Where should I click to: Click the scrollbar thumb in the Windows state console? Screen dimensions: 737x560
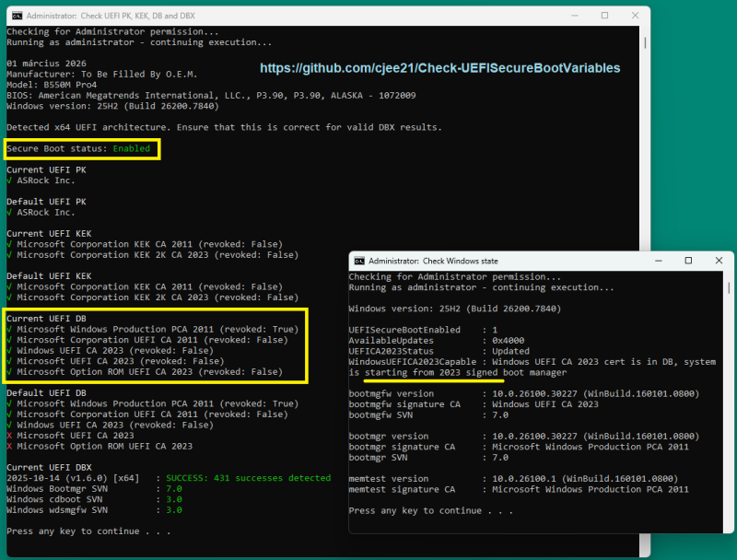tap(729, 287)
